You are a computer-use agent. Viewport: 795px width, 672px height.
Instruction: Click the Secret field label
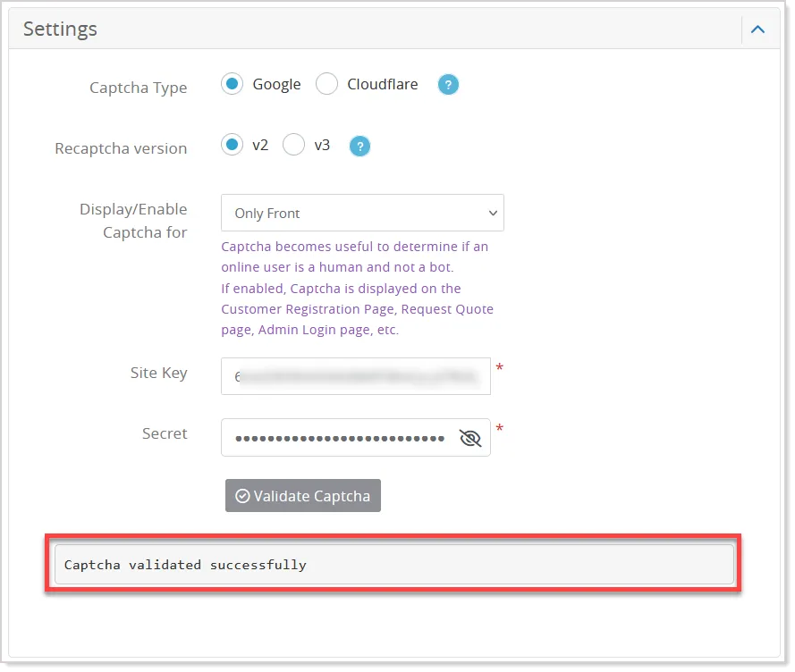[x=165, y=433]
